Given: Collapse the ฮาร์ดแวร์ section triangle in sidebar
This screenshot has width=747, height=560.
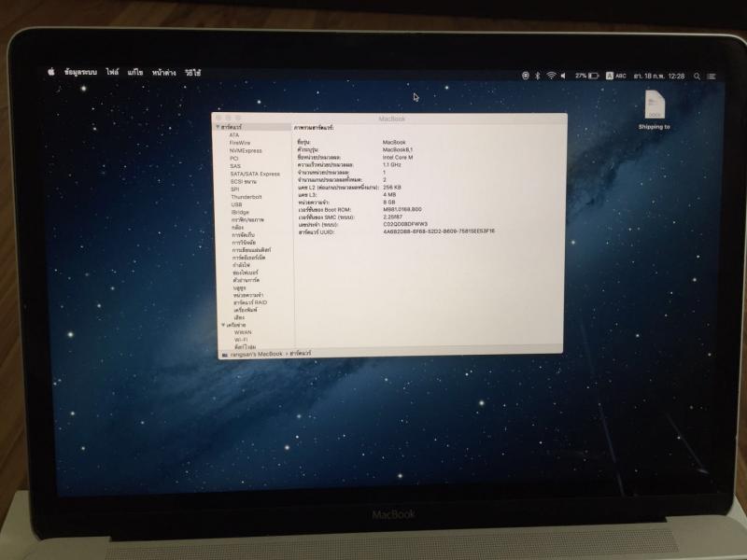Looking at the screenshot, I should tap(218, 127).
